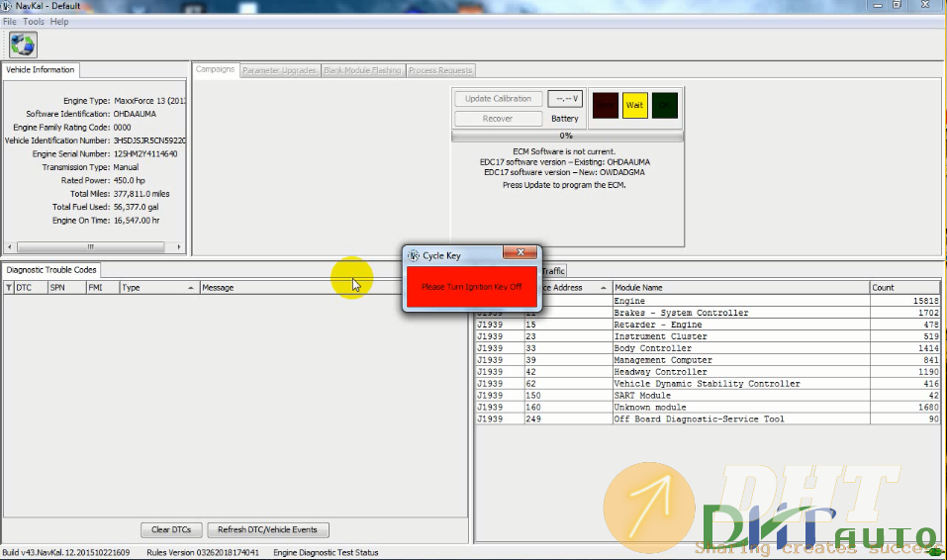This screenshot has height=560, width=947.
Task: Close the Cycle Key dialog
Action: [x=520, y=252]
